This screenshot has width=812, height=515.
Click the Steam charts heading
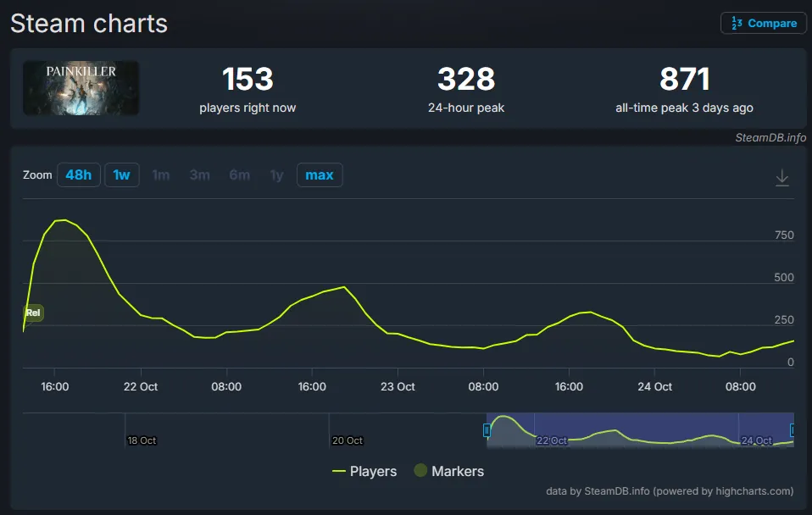point(89,23)
